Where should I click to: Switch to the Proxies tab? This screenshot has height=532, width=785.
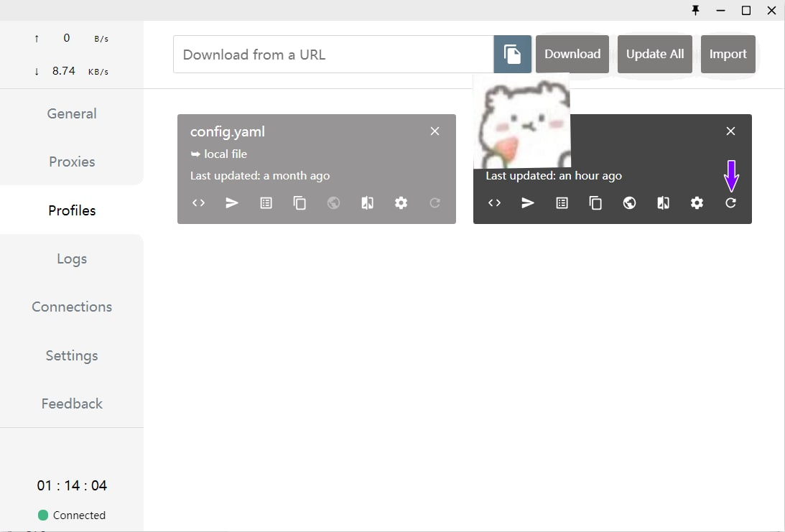pyautogui.click(x=72, y=162)
